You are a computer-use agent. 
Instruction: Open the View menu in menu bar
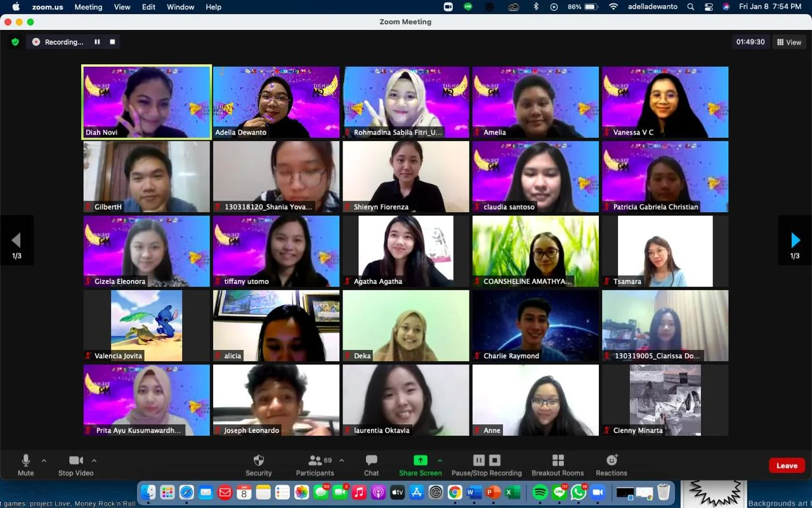click(122, 7)
